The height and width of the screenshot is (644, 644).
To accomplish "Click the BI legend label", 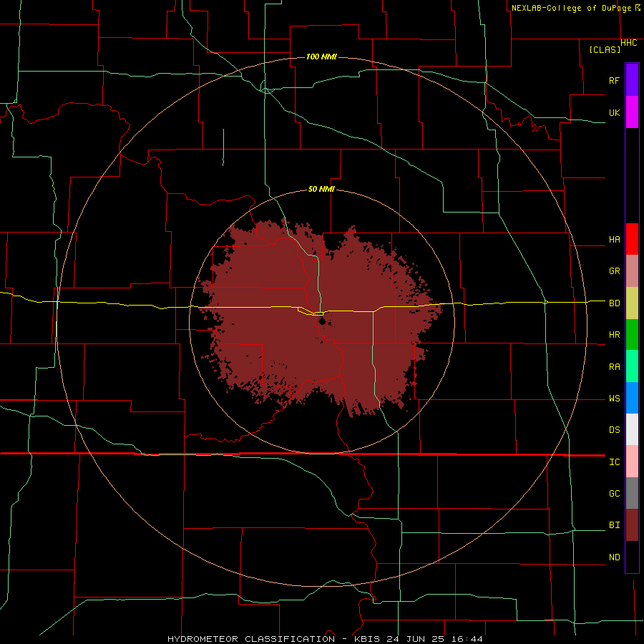I will [x=614, y=525].
